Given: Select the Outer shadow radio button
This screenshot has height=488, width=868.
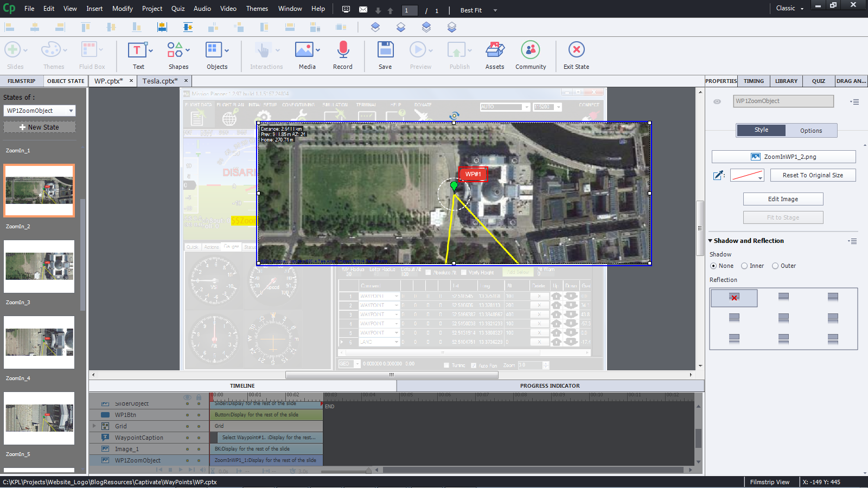Looking at the screenshot, I should [x=775, y=266].
